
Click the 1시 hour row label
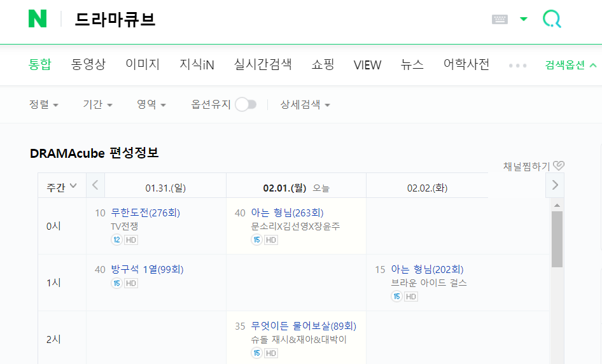tap(53, 283)
